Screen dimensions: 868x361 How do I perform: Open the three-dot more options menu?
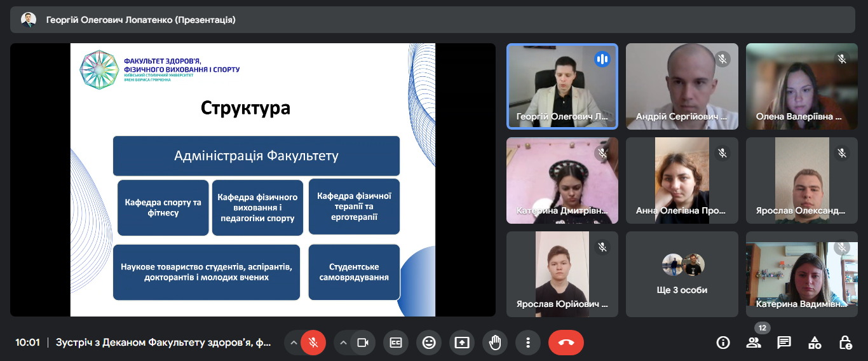coord(528,343)
